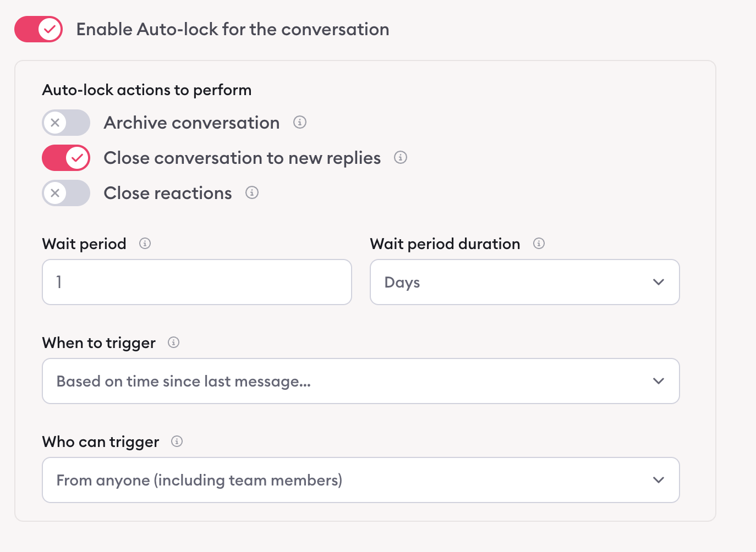Screen dimensions: 756x552
Task: Open info tooltip for Archive conversation
Action: pos(300,122)
